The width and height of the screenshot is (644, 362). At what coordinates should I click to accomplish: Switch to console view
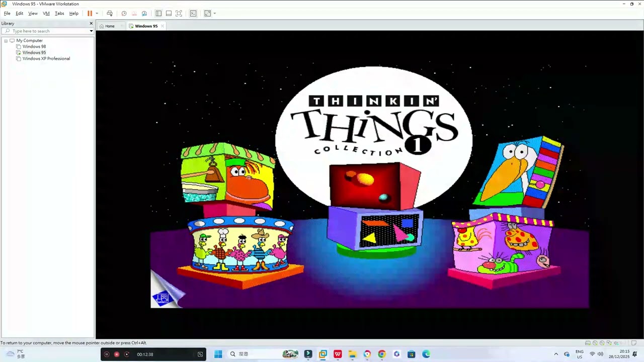pos(193,14)
